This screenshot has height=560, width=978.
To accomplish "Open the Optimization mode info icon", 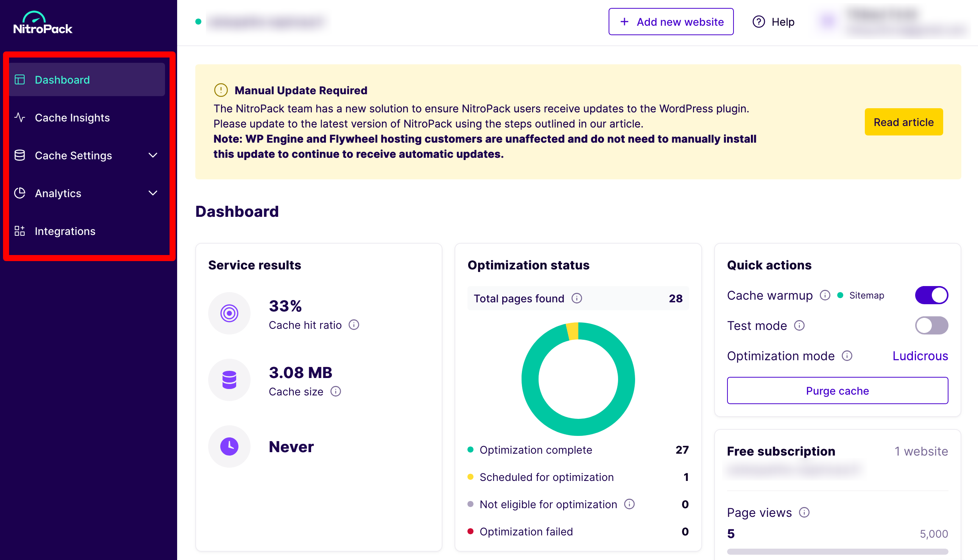I will (x=847, y=356).
